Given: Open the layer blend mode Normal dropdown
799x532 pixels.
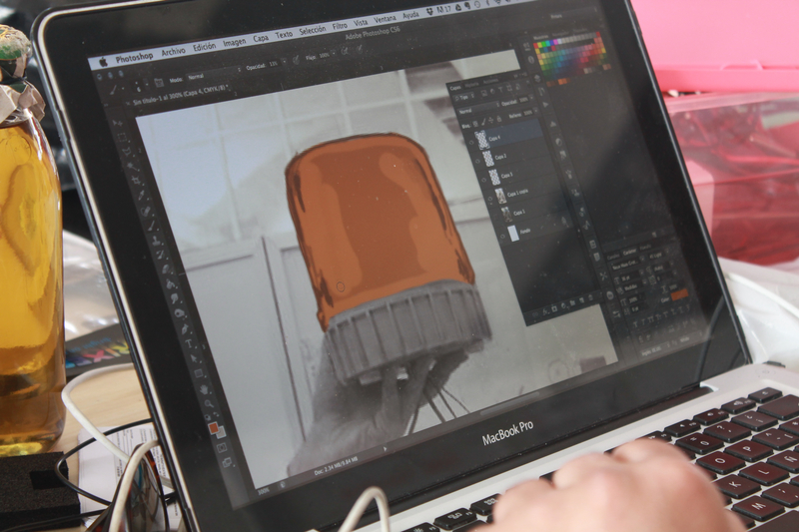Looking at the screenshot, I should 479,110.
